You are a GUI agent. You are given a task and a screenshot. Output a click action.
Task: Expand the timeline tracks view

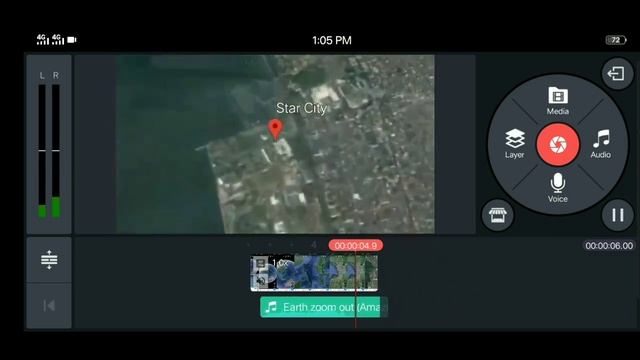49,260
